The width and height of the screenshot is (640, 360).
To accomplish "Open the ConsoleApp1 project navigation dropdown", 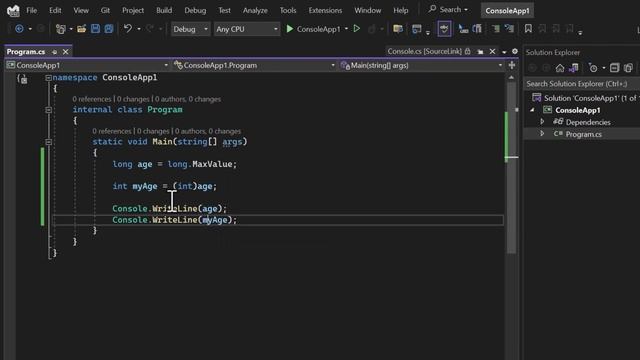I will [x=87, y=65].
